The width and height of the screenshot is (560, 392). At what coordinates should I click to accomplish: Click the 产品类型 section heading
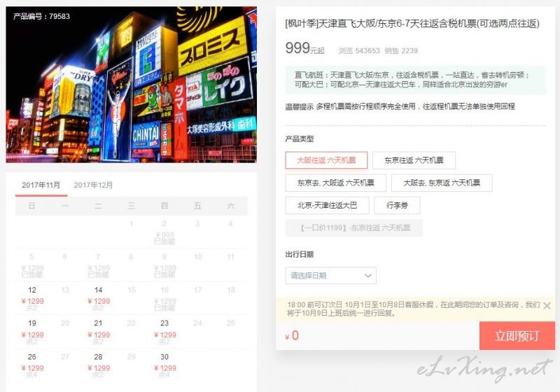(x=300, y=139)
